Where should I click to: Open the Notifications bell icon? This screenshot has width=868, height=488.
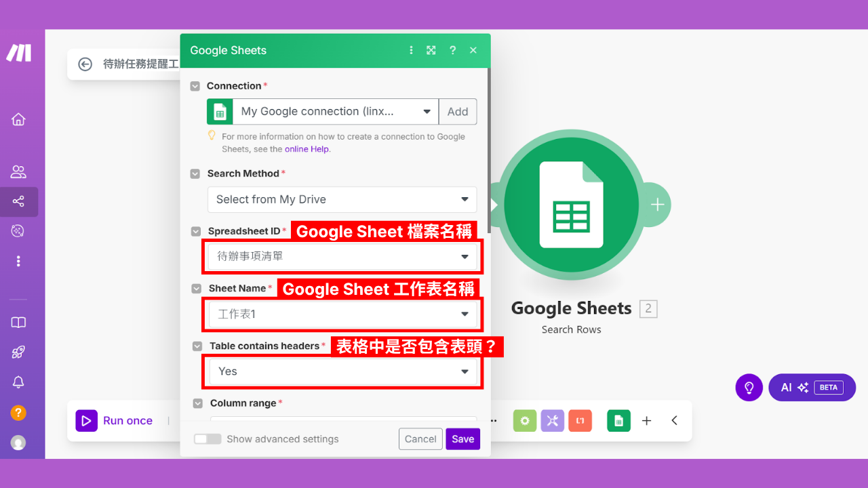18,382
